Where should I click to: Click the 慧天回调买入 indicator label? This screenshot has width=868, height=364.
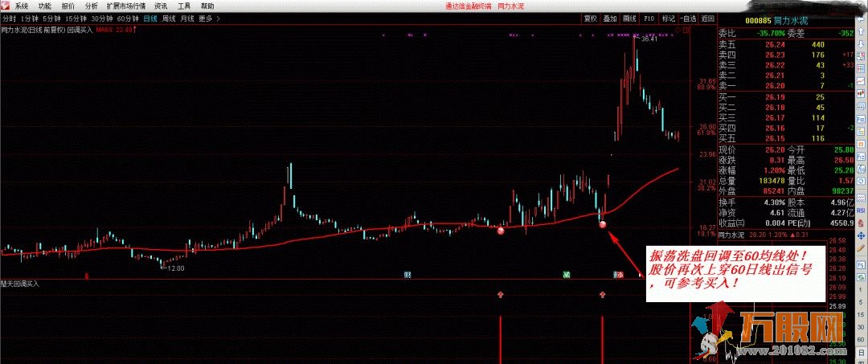[20, 284]
